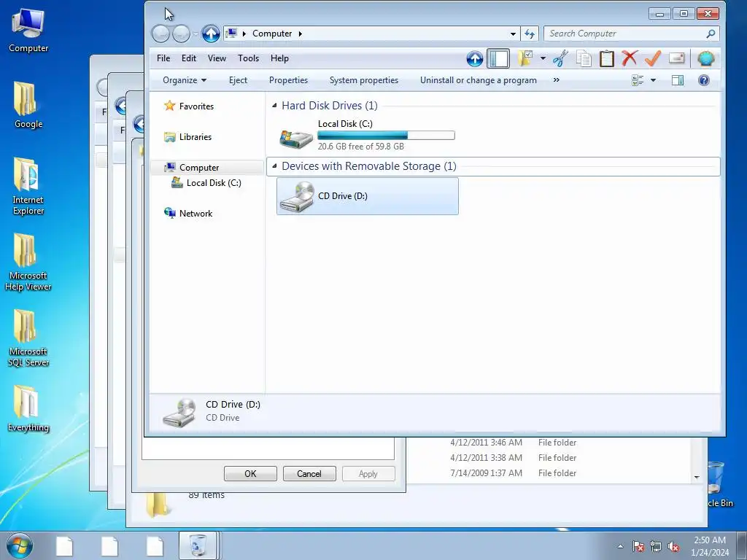
Task: Expand the arrow before Computer in breadcrumb
Action: [x=244, y=34]
